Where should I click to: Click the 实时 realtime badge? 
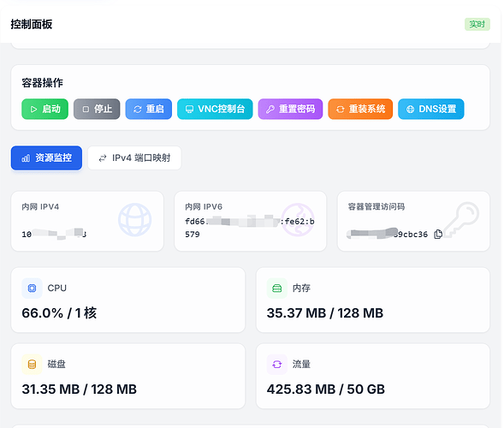[477, 24]
